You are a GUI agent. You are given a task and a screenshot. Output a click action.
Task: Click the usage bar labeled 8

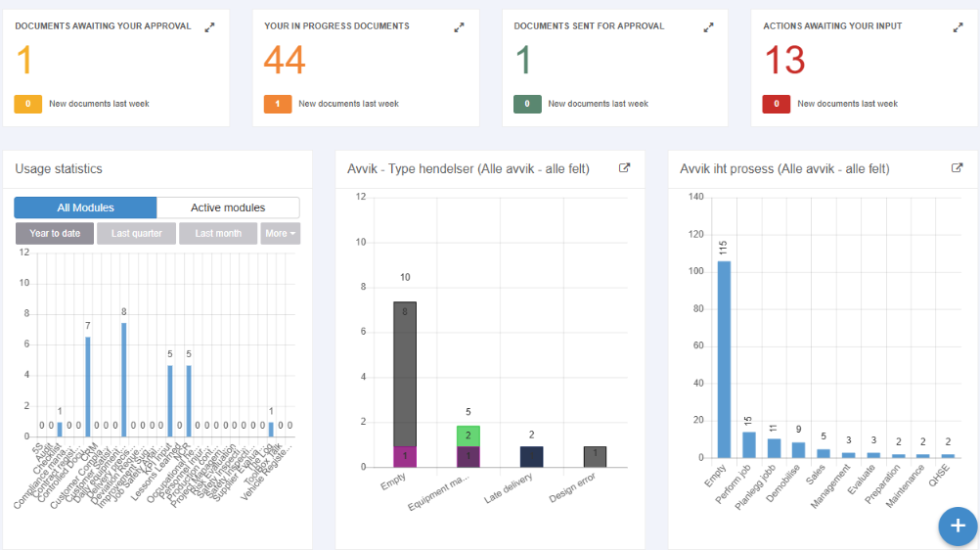click(124, 380)
